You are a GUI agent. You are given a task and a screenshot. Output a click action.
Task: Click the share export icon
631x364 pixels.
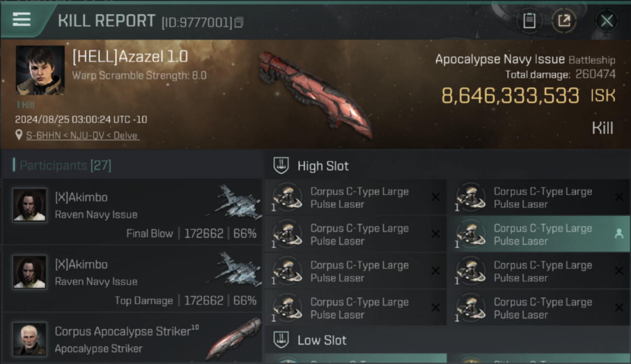point(564,21)
